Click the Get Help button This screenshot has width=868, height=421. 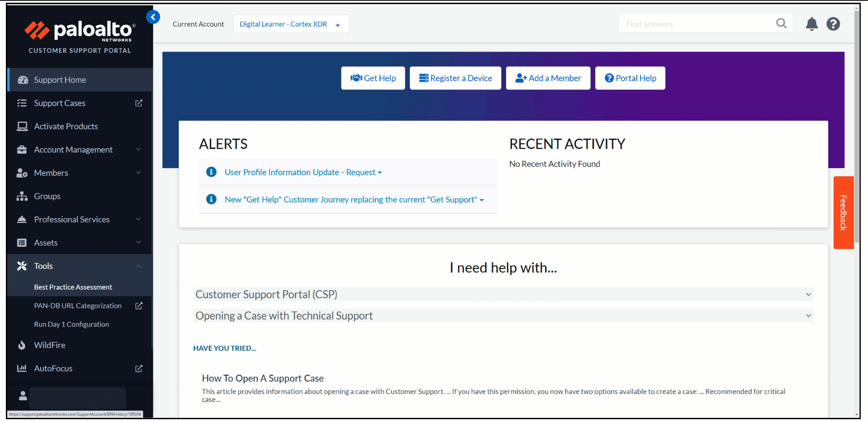coord(373,78)
